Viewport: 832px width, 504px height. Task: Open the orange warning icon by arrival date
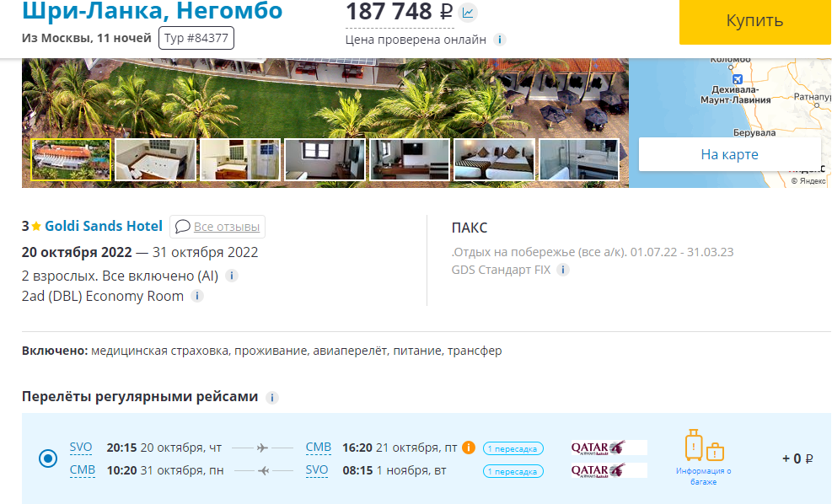(469, 448)
